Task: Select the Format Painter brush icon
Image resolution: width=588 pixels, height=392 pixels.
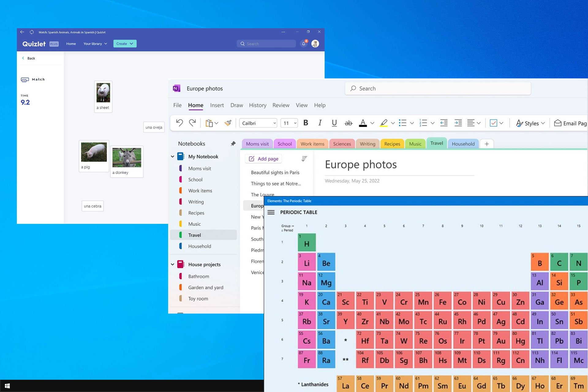Action: pyautogui.click(x=228, y=123)
